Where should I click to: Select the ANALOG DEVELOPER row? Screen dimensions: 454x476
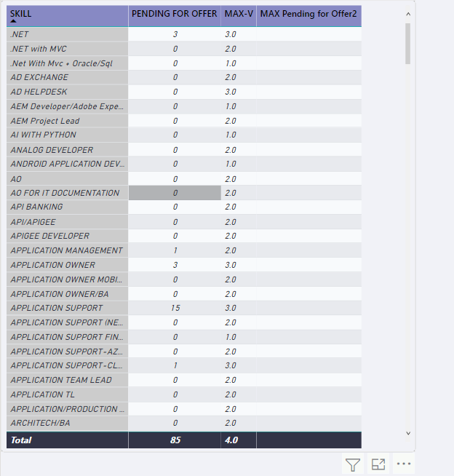184,150
